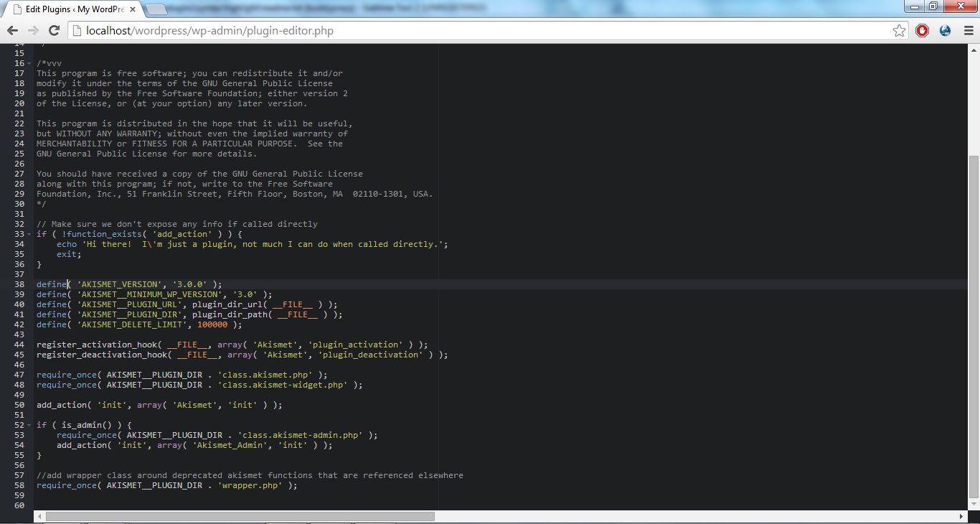Viewport: 980px width, 524px height.
Task: Click the 'class.akismet-widget.php' string
Action: point(283,385)
